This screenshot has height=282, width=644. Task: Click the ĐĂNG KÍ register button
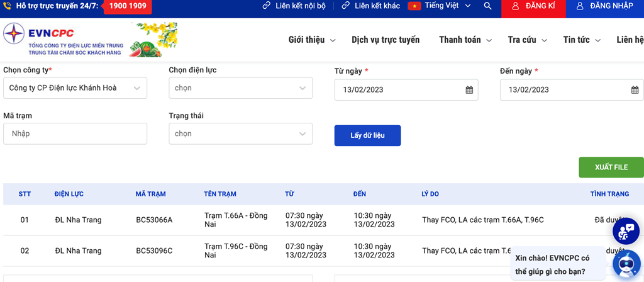533,6
